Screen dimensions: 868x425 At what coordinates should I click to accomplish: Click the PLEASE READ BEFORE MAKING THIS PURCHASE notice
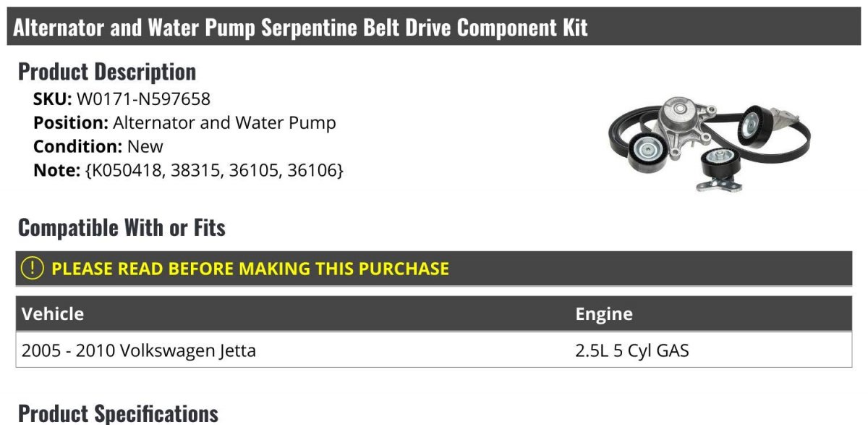(x=250, y=269)
